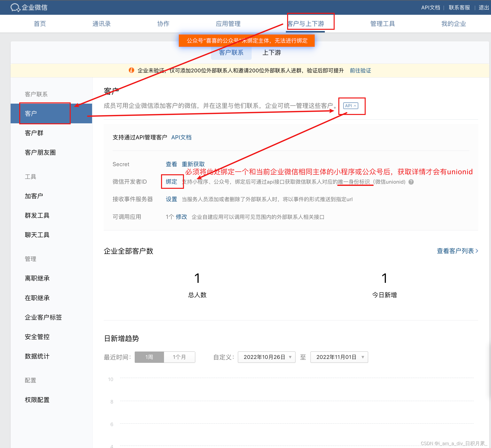This screenshot has width=491, height=448.
Task: Open 加客户 tool in sidebar
Action: pos(34,196)
